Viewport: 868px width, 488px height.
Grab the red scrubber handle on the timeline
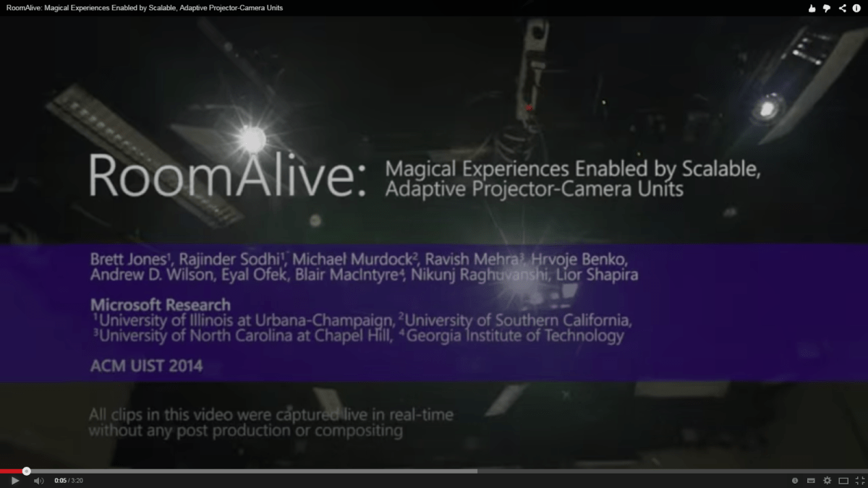(27, 471)
